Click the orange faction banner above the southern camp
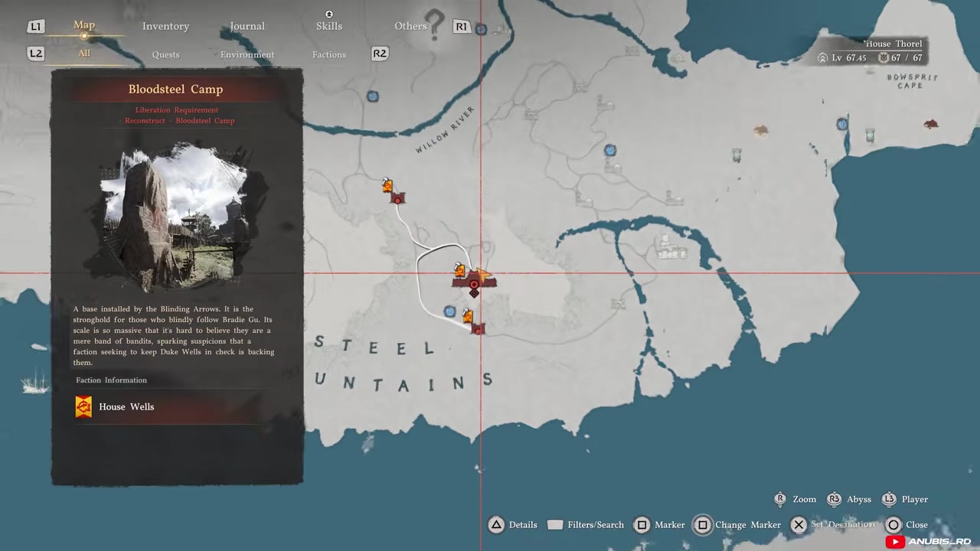The height and width of the screenshot is (551, 980). click(468, 316)
